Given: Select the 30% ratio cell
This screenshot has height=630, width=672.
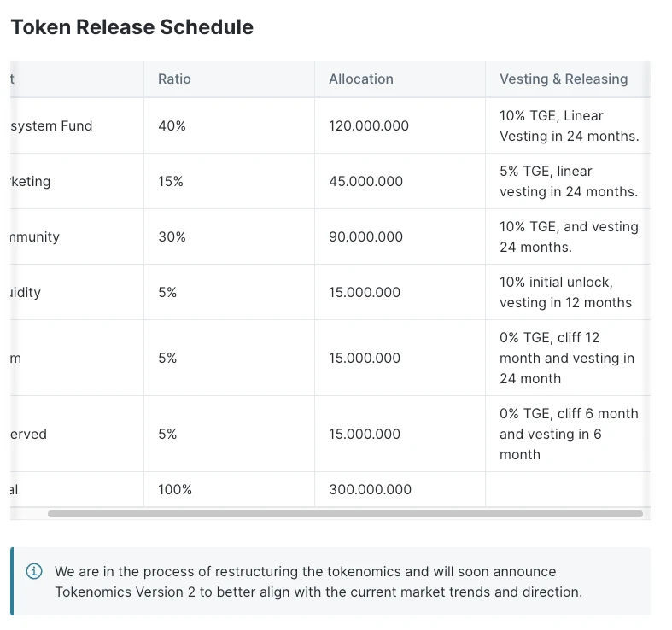Looking at the screenshot, I should 172,236.
